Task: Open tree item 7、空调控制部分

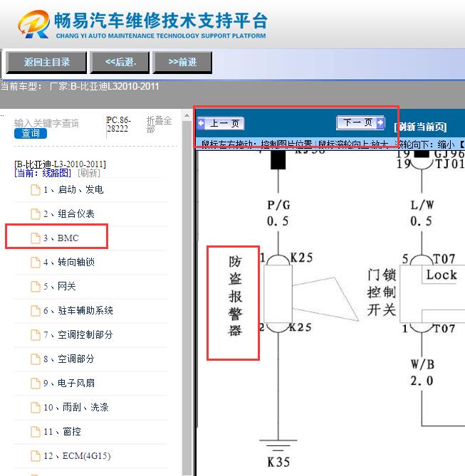Action: click(78, 334)
